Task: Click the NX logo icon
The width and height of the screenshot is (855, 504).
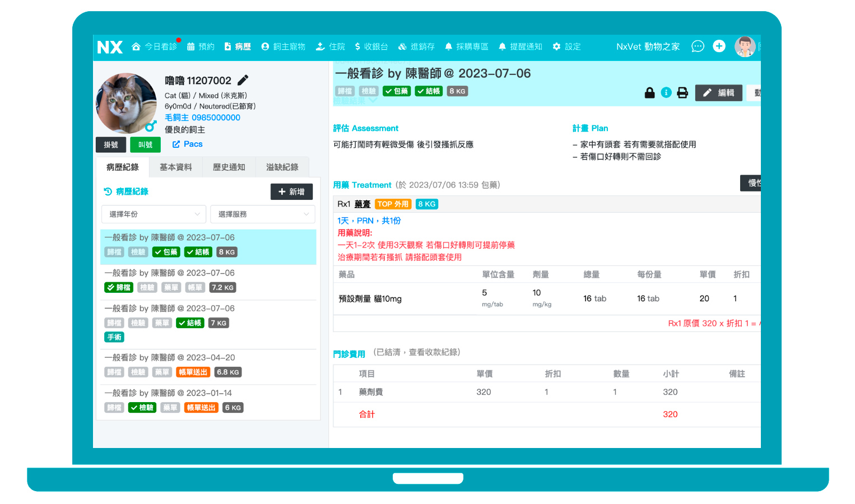Action: [x=110, y=47]
